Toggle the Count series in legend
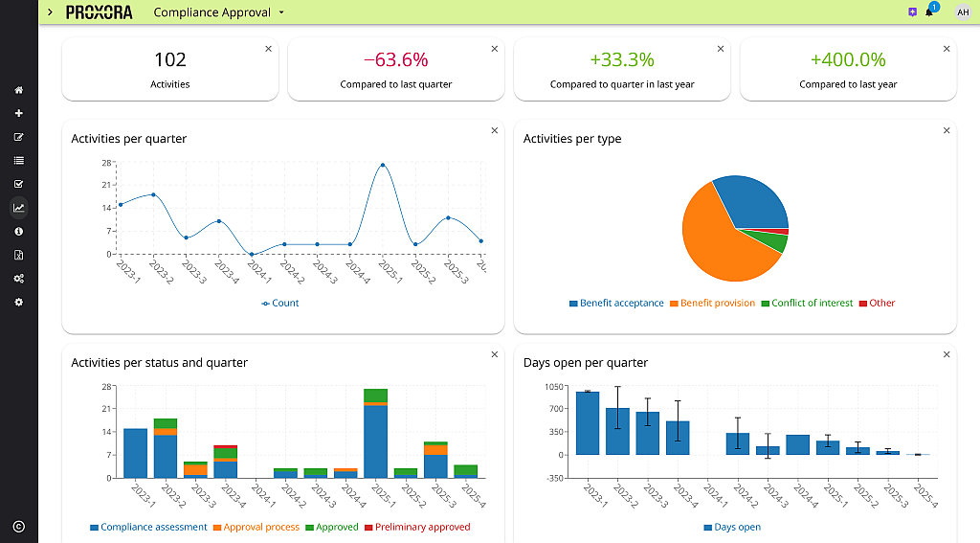980x543 pixels. click(x=279, y=303)
